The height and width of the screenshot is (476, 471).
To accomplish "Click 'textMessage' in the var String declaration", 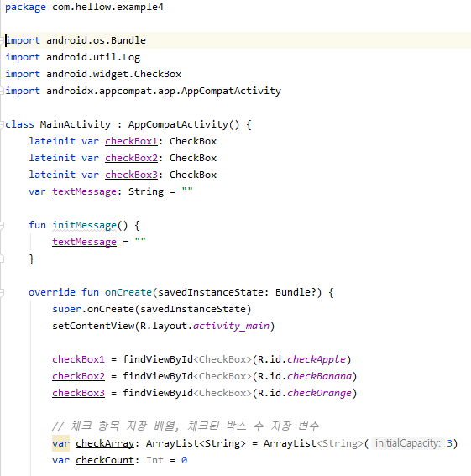I will point(85,191).
